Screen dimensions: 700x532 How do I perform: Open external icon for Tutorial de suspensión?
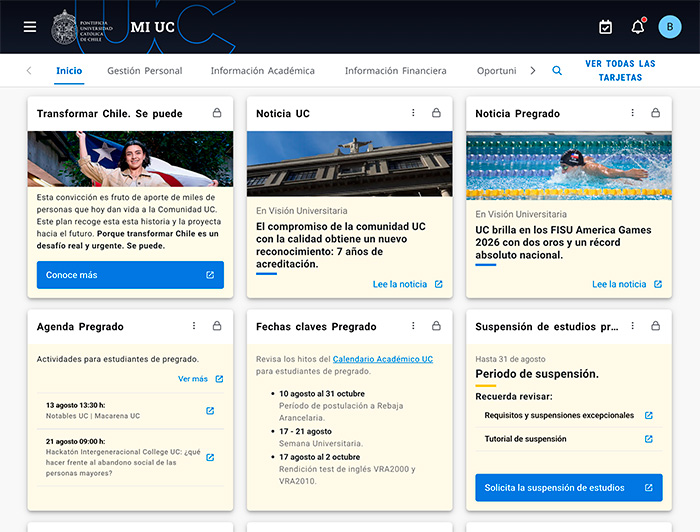[x=649, y=439]
